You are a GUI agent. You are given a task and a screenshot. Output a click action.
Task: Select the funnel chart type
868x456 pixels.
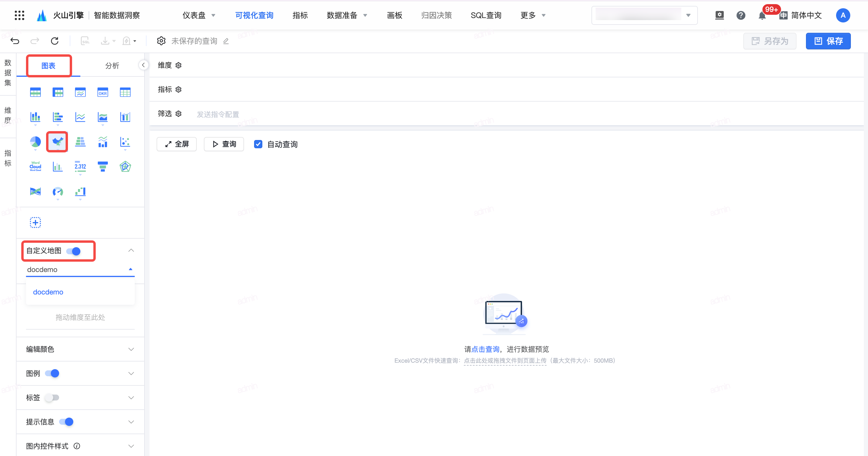coord(103,166)
